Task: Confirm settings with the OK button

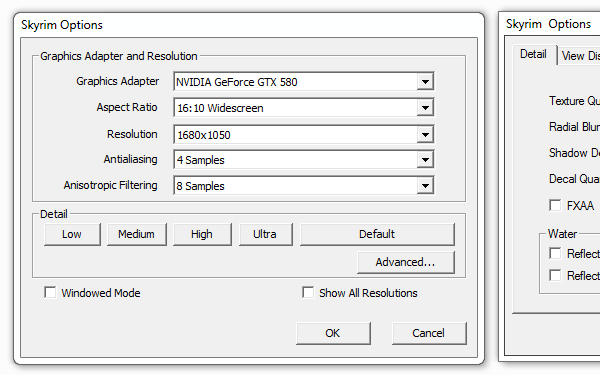Action: [x=333, y=333]
